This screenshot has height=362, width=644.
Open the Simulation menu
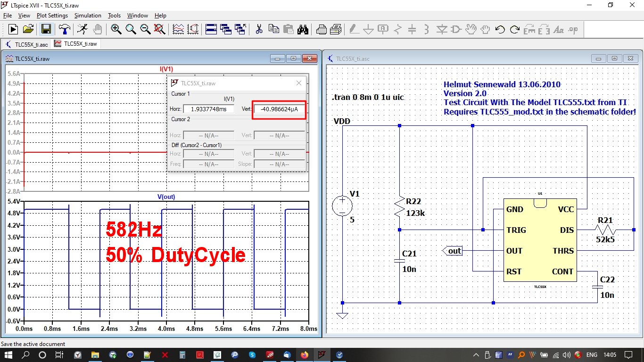(x=88, y=16)
